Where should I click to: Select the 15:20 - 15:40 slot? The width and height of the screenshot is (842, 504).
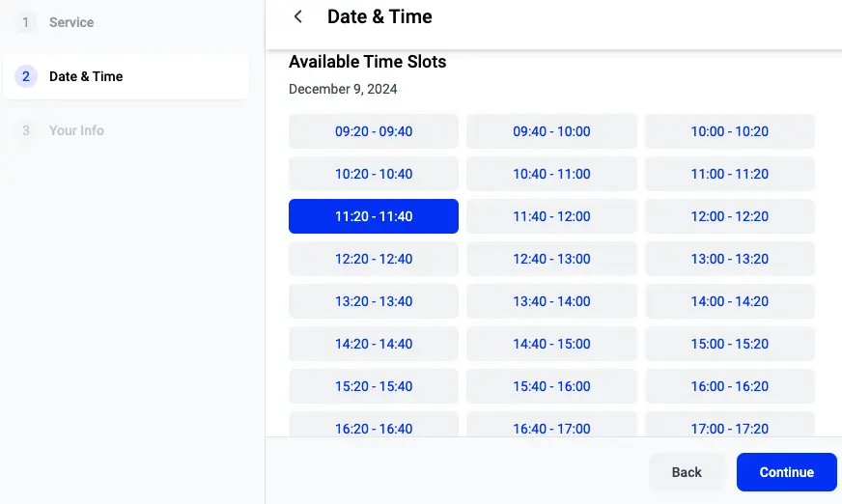pyautogui.click(x=374, y=386)
